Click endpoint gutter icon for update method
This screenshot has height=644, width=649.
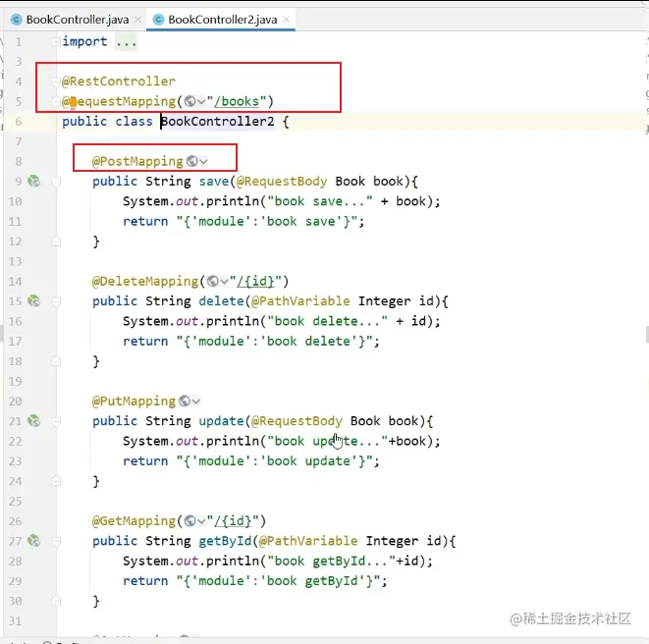coord(34,421)
